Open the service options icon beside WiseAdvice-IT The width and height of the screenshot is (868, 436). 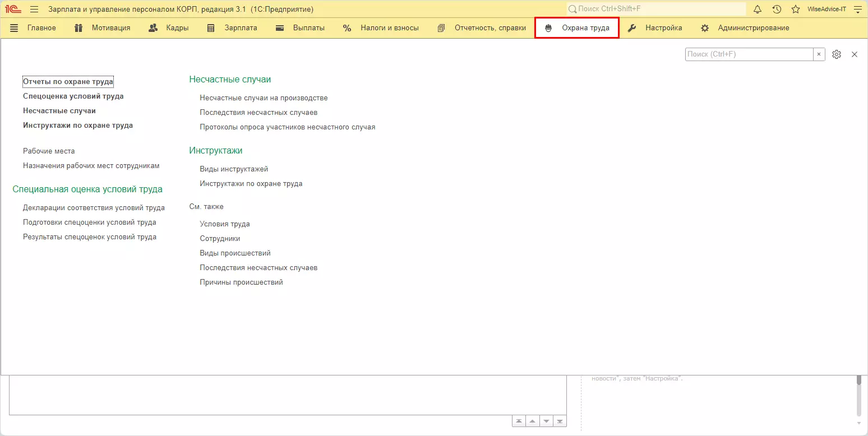coord(857,9)
